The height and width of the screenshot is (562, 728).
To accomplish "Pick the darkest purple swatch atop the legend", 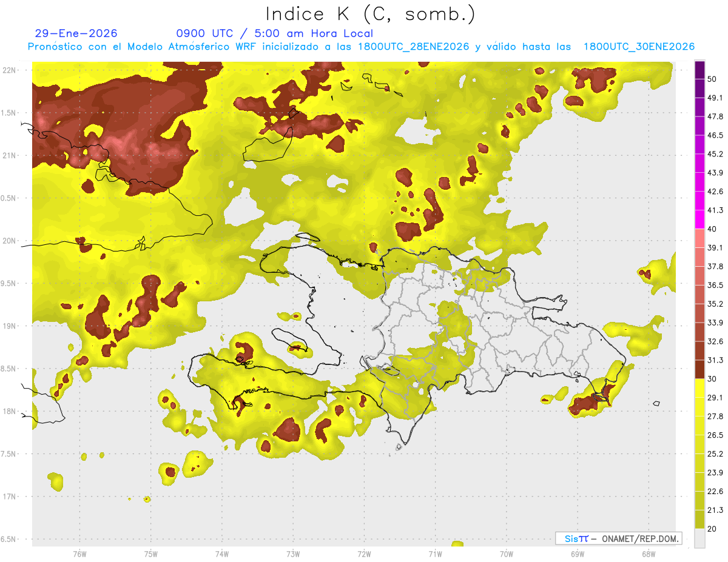I will point(699,70).
